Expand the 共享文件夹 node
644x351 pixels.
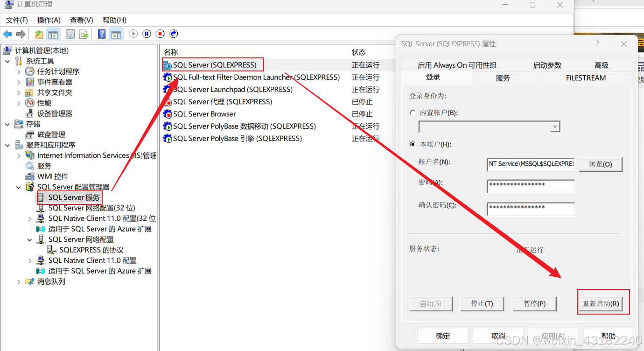point(19,92)
